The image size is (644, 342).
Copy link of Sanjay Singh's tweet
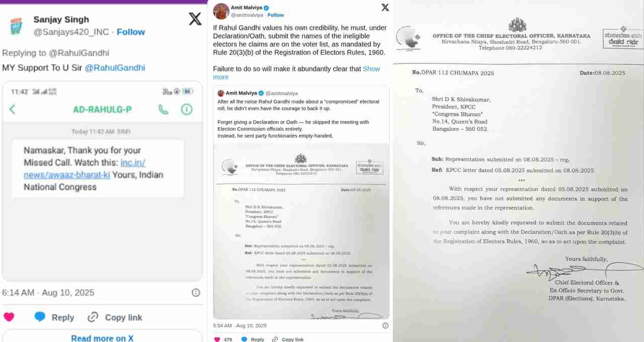[x=115, y=317]
